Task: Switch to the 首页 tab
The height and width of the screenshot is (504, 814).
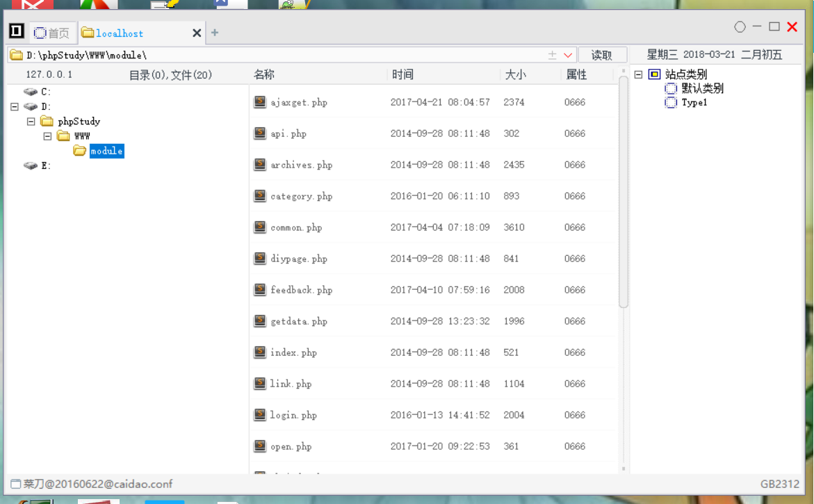Action: [x=52, y=33]
